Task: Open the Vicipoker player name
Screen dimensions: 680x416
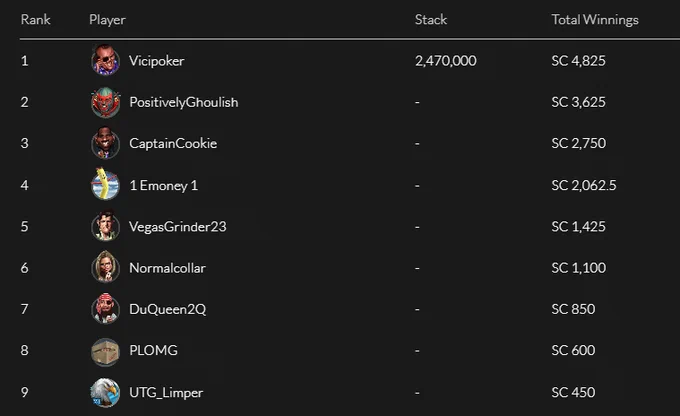Action: point(157,61)
